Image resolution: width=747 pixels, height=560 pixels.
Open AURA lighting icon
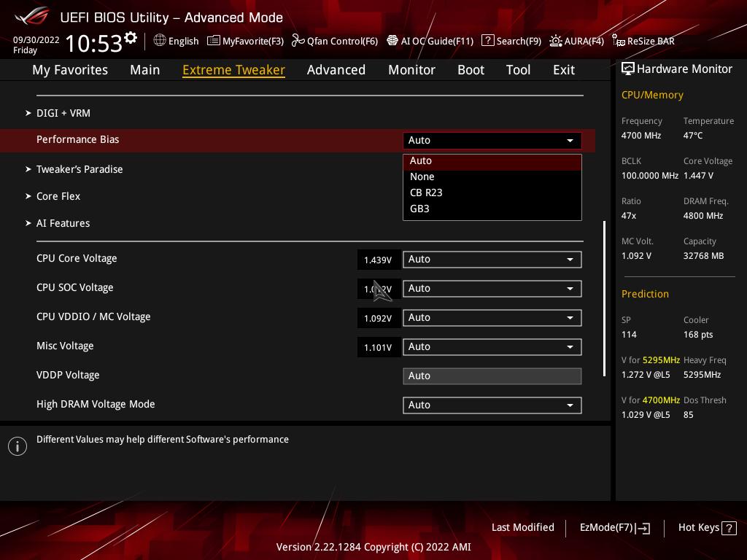(x=555, y=41)
